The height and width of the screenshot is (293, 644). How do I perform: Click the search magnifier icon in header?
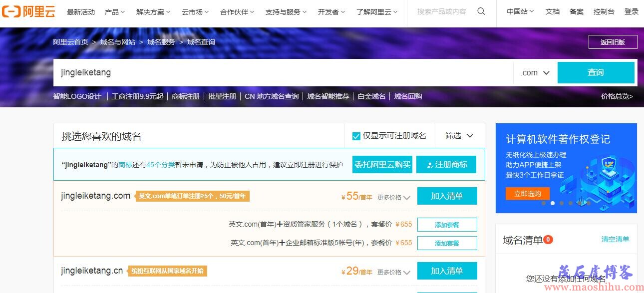click(x=481, y=11)
